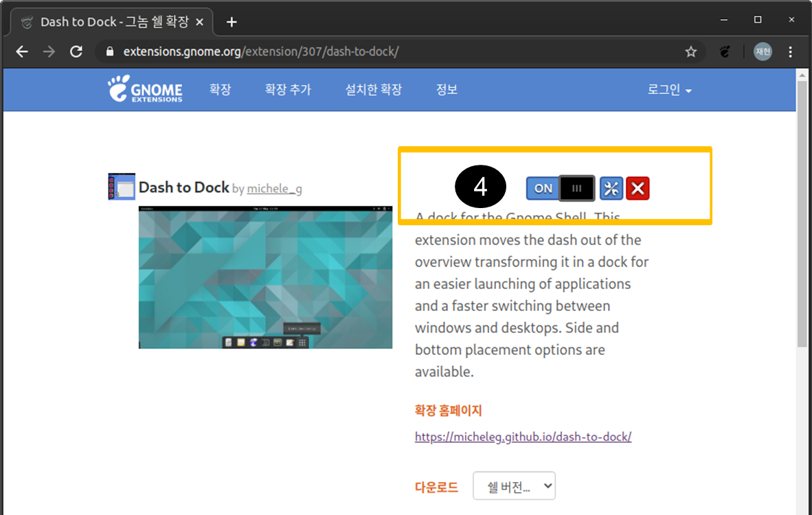Screen dimensions: 812x515
Task: Open the Chrome profile avatar
Action: point(763,51)
